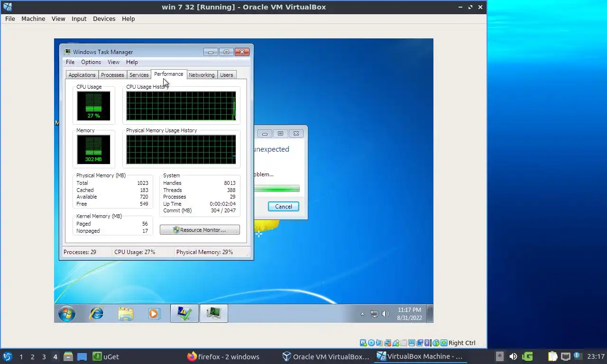Click VirtualBox USB devices status icon
Image resolution: width=607 pixels, height=364 pixels.
coord(395,343)
